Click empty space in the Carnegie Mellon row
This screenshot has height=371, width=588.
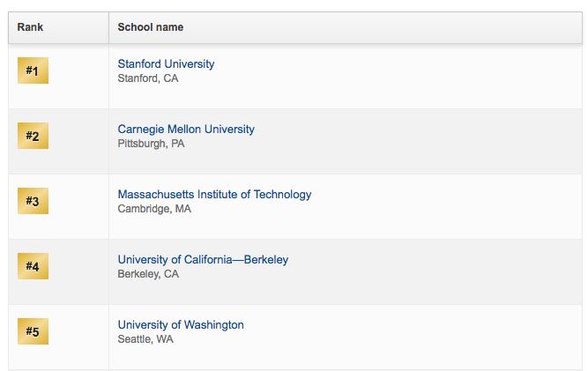click(x=423, y=137)
